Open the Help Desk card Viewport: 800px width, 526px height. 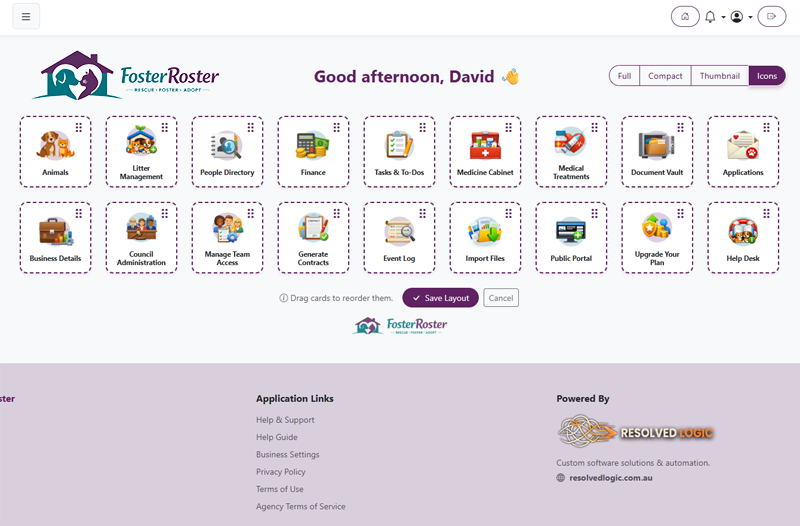point(743,238)
